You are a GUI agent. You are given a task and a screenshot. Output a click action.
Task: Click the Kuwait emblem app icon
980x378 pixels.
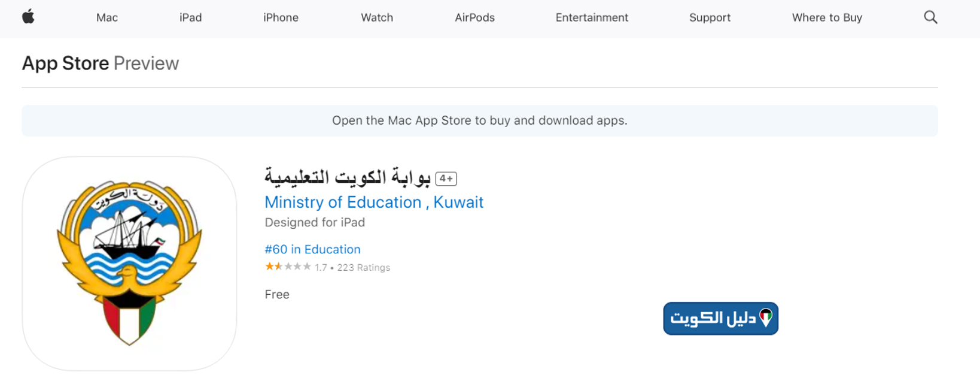pyautogui.click(x=129, y=264)
